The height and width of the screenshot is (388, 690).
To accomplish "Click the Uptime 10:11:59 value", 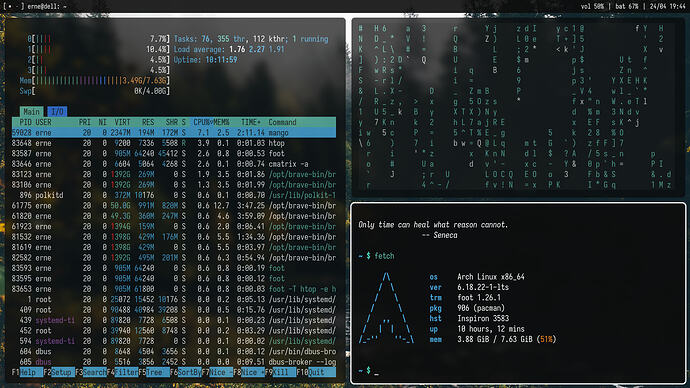I will click(221, 60).
